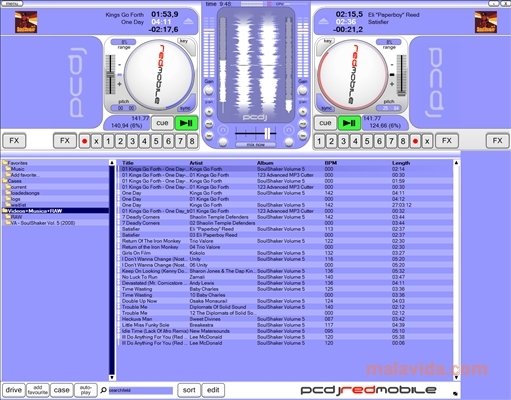The width and height of the screenshot is (511, 400).
Task: Click the add favourite button
Action: point(38,390)
